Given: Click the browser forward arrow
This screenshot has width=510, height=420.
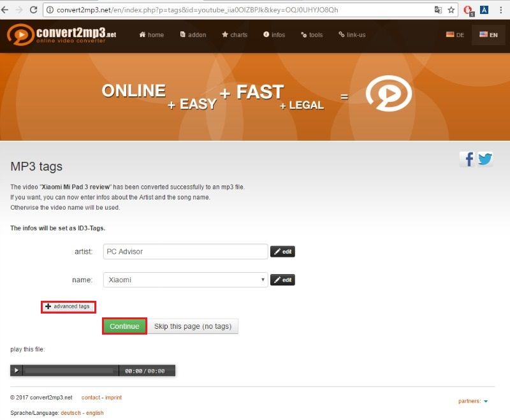Looking at the screenshot, I should click(x=19, y=10).
